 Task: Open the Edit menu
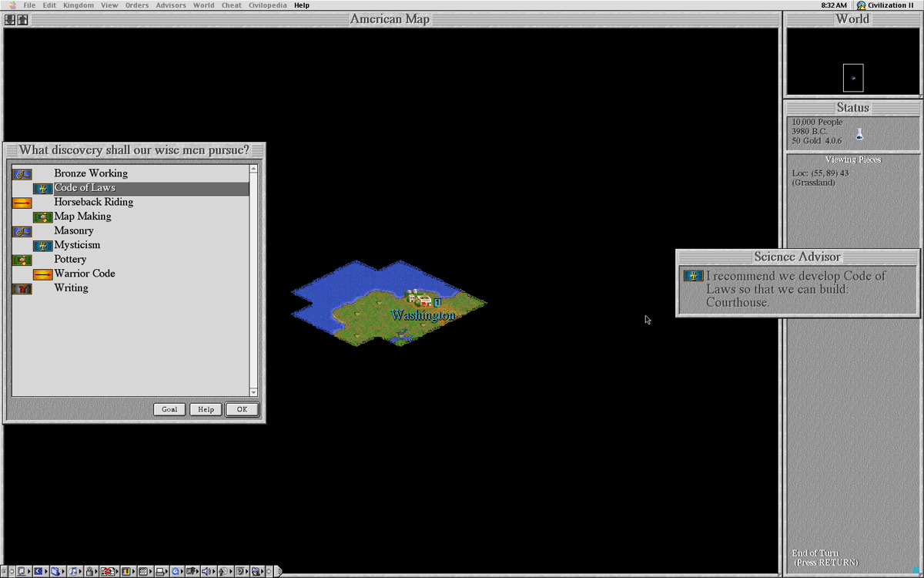pos(49,5)
